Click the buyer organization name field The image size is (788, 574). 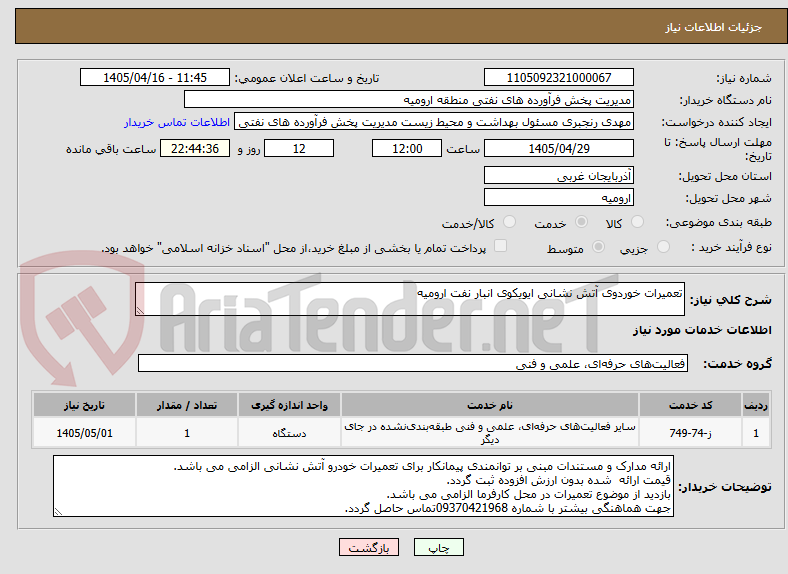pos(409,100)
